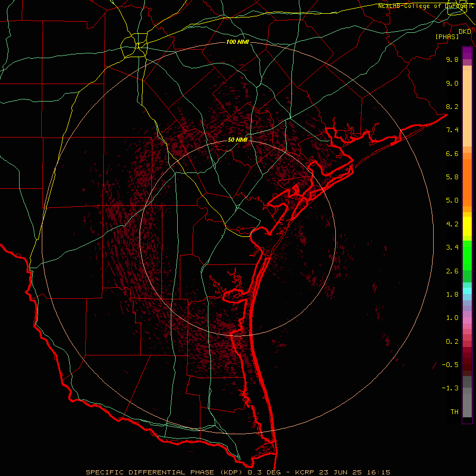Click the "0.3 DEG" elevation text
Viewport: 476px width, 476px height.
tap(264, 472)
